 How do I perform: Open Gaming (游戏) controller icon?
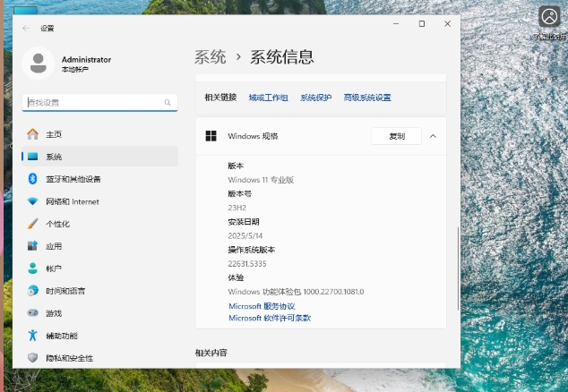(x=33, y=313)
